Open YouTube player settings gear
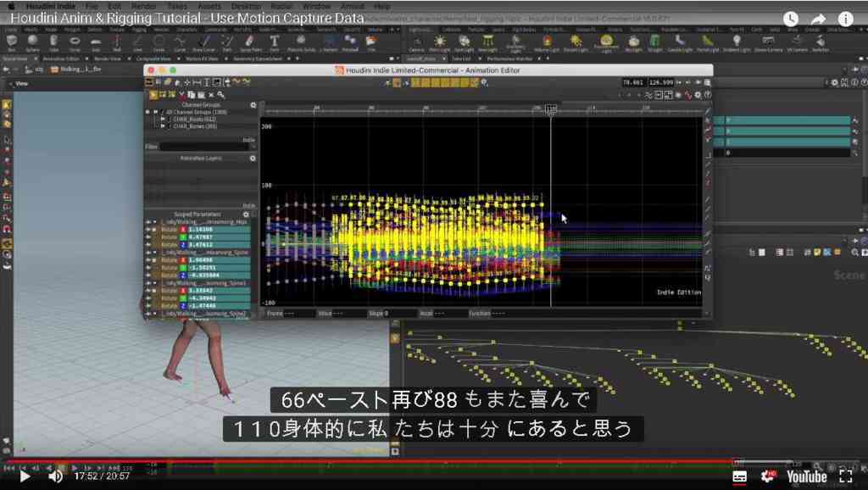 point(768,476)
